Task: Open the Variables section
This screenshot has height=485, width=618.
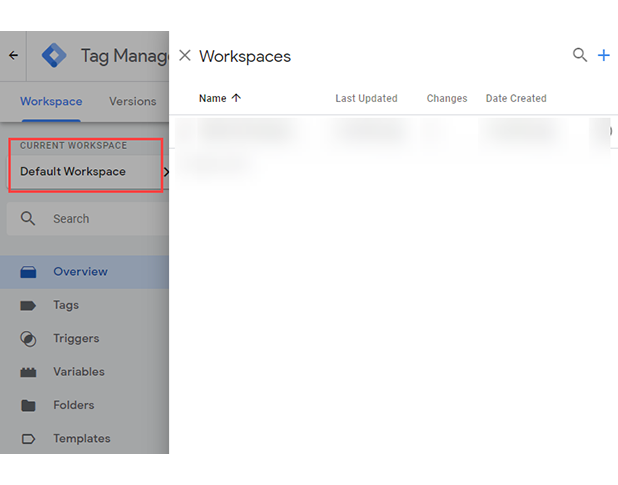Action: click(84, 372)
